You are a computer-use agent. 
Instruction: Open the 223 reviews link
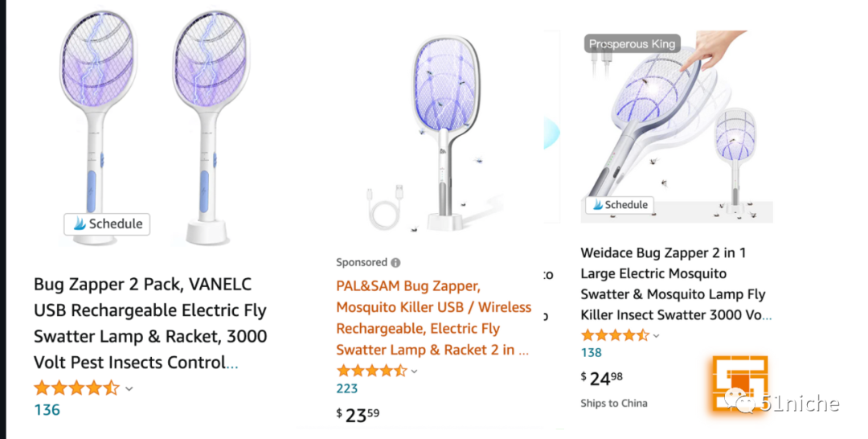pos(347,389)
